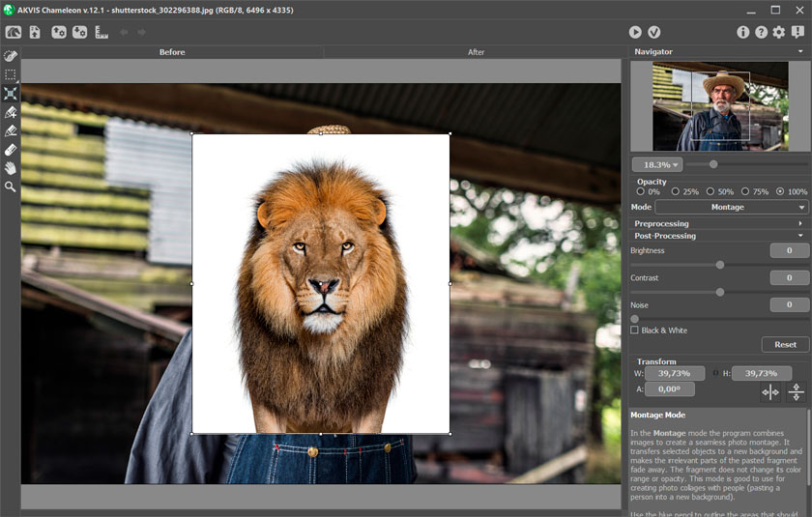The image size is (812, 517).
Task: Enable the Black & White checkbox
Action: point(634,330)
